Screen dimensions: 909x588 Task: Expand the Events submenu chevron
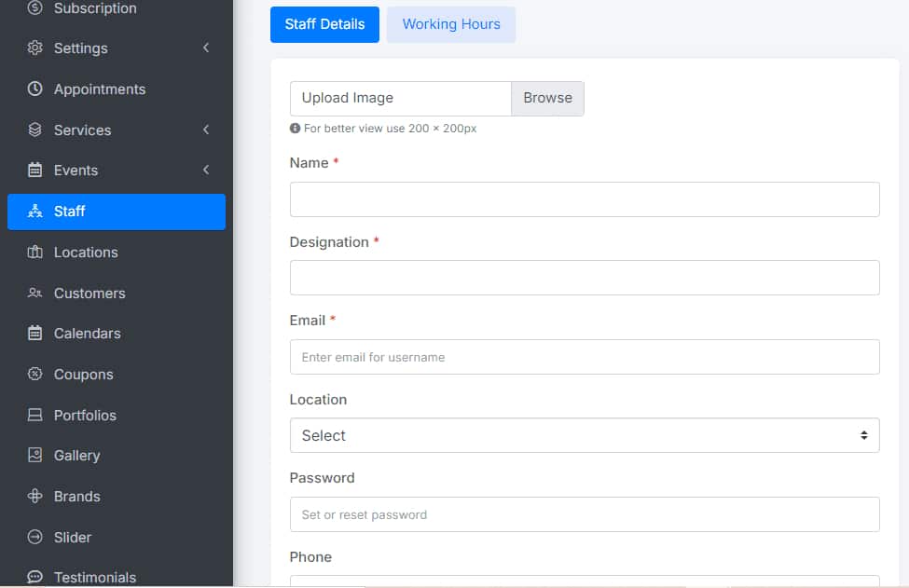click(x=206, y=171)
